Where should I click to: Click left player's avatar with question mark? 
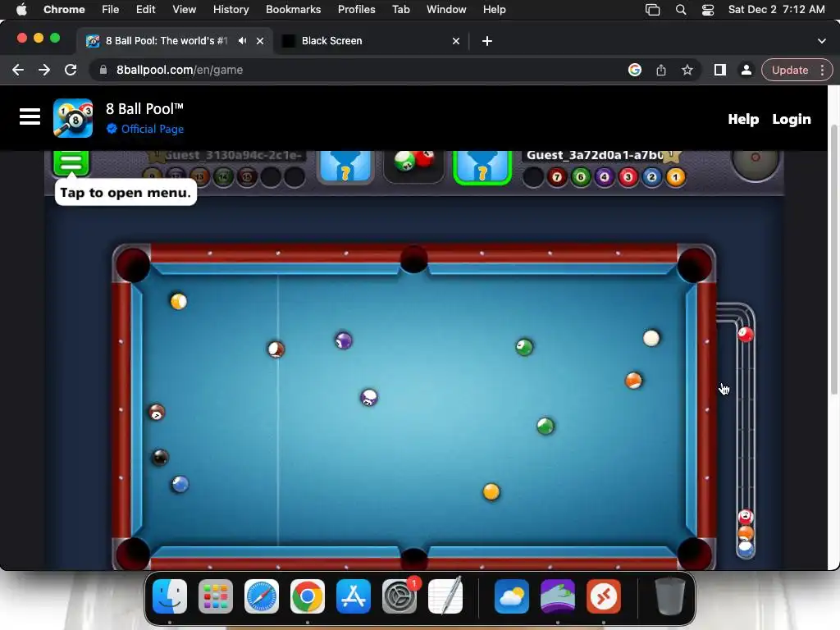[x=345, y=167]
